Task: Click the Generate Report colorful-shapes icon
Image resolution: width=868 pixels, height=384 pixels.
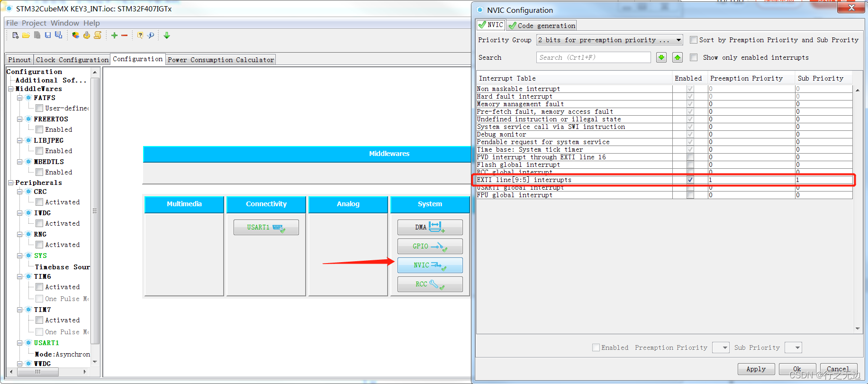Action: (x=76, y=36)
